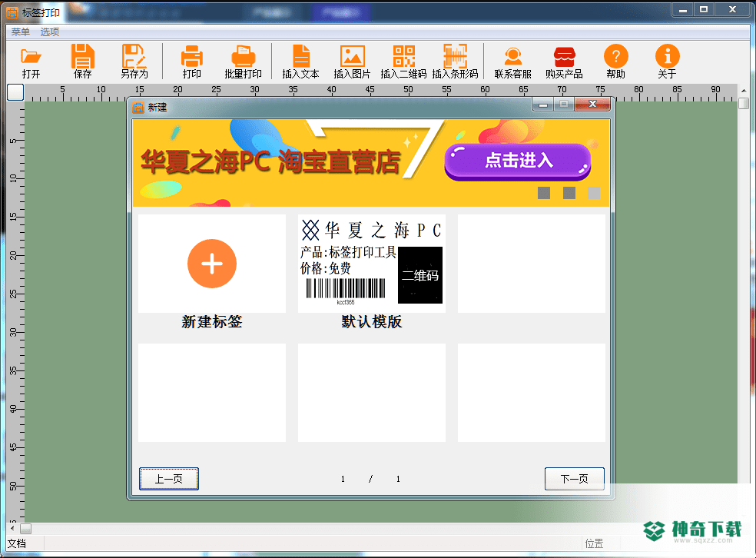Select the second banner carousel indicator square
This screenshot has width=756, height=558.
pyautogui.click(x=569, y=193)
